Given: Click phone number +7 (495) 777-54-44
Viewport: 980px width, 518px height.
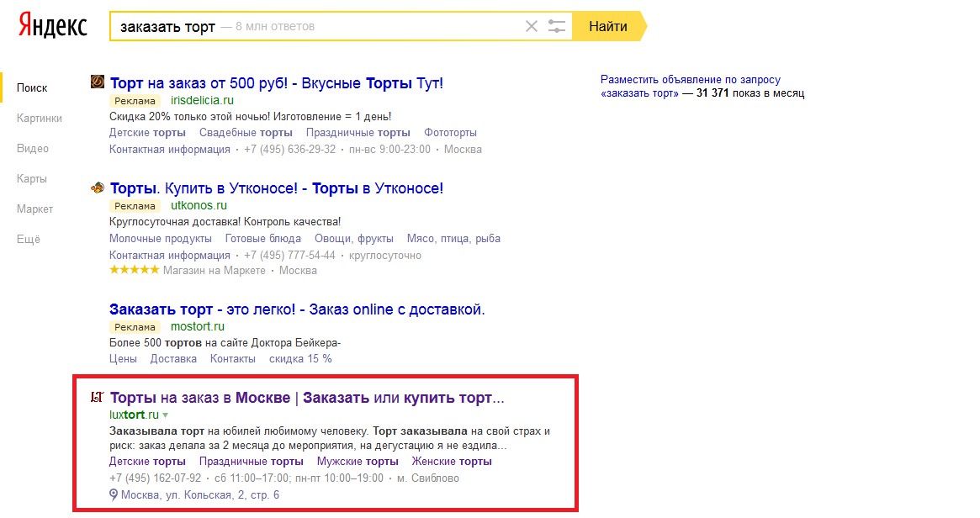Looking at the screenshot, I should point(289,255).
